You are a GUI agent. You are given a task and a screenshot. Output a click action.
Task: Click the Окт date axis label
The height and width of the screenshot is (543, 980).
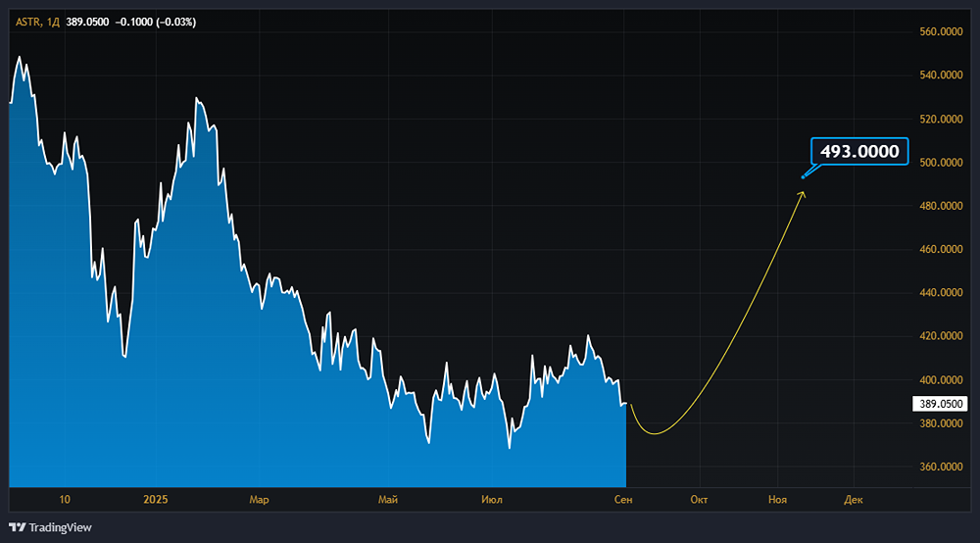point(699,499)
